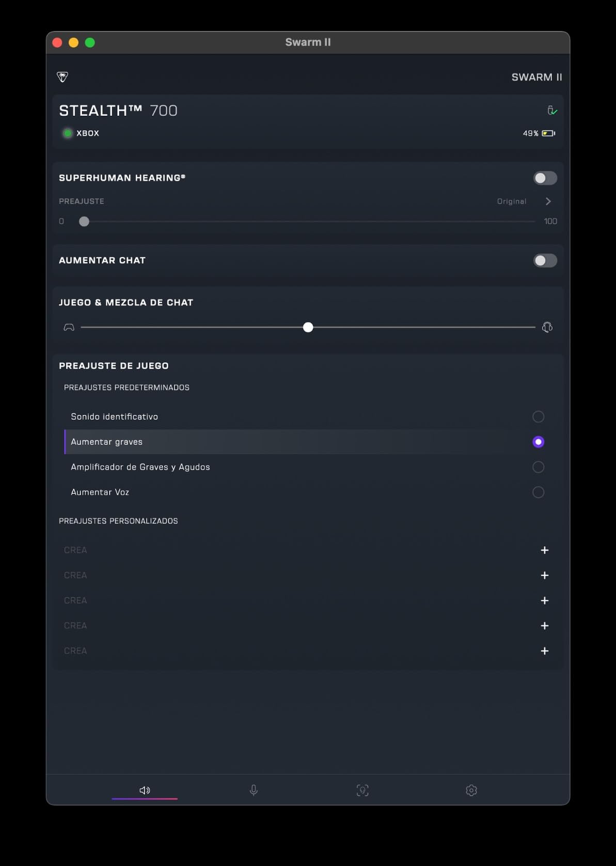Screen dimensions: 616x866
Task: Choose the Aumentar Voz preset radio button
Action: point(538,492)
